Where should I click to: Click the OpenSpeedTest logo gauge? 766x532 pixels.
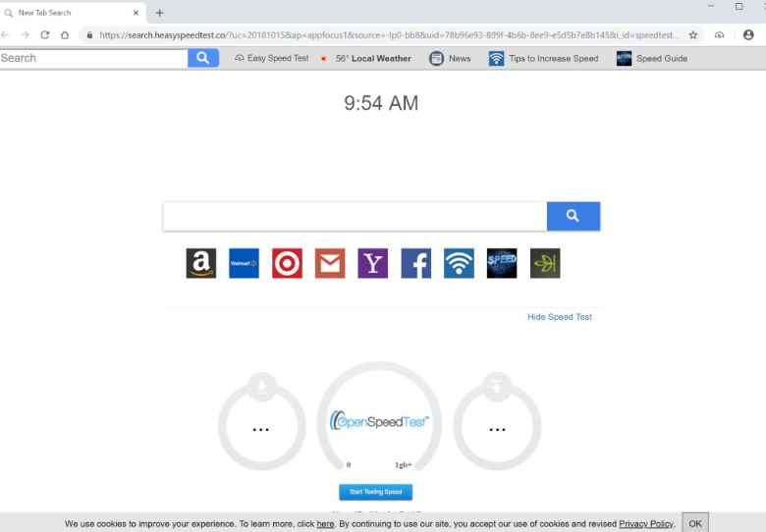[x=380, y=421]
